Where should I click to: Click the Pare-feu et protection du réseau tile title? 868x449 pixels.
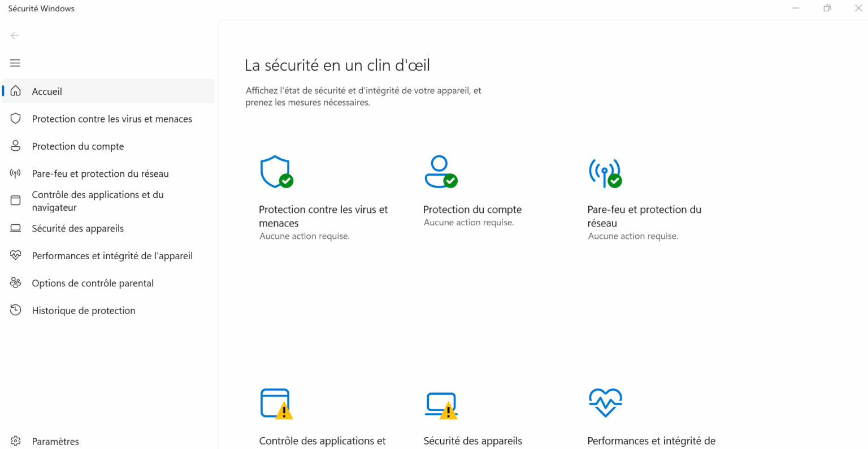click(x=644, y=216)
